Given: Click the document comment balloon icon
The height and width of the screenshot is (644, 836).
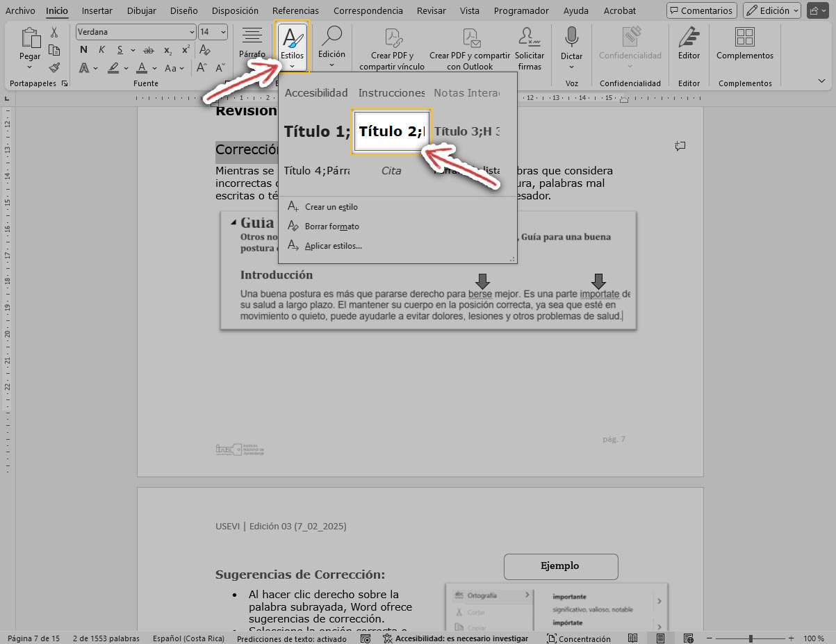Looking at the screenshot, I should 680,146.
